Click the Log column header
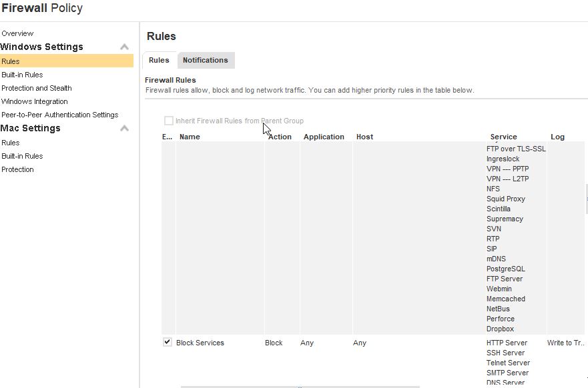The width and height of the screenshot is (588, 388). pos(557,137)
